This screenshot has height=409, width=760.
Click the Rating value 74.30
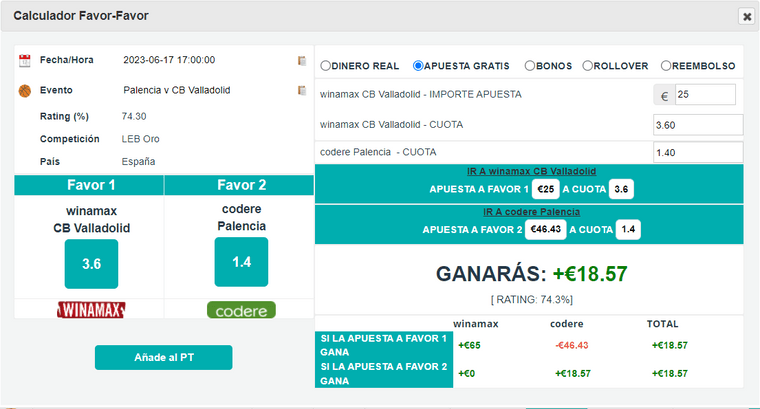point(134,116)
